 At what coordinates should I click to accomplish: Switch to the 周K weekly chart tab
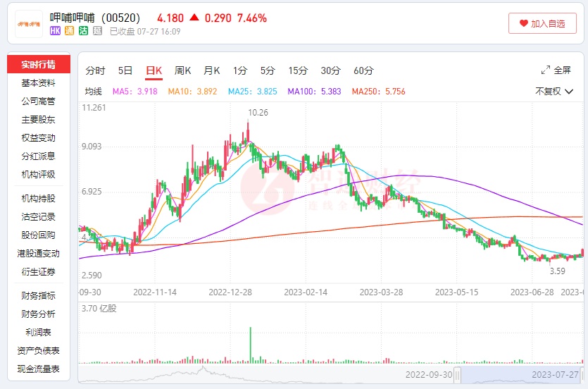[183, 70]
